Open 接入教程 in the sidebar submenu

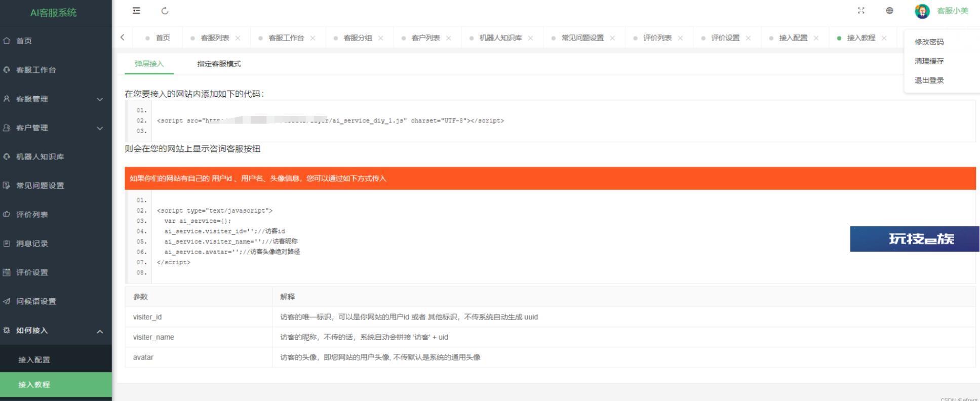[56, 385]
